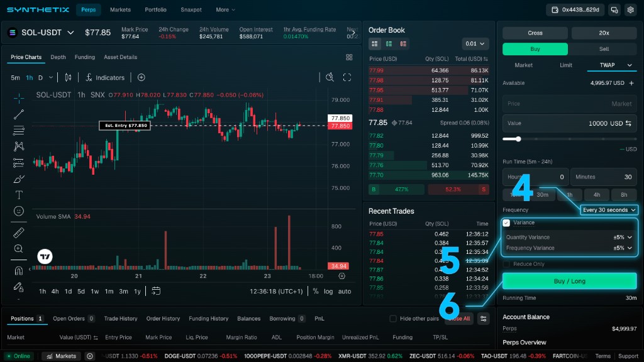Uncheck the Variance checkbox
Viewport: 644px width, 362px height.
[506, 223]
